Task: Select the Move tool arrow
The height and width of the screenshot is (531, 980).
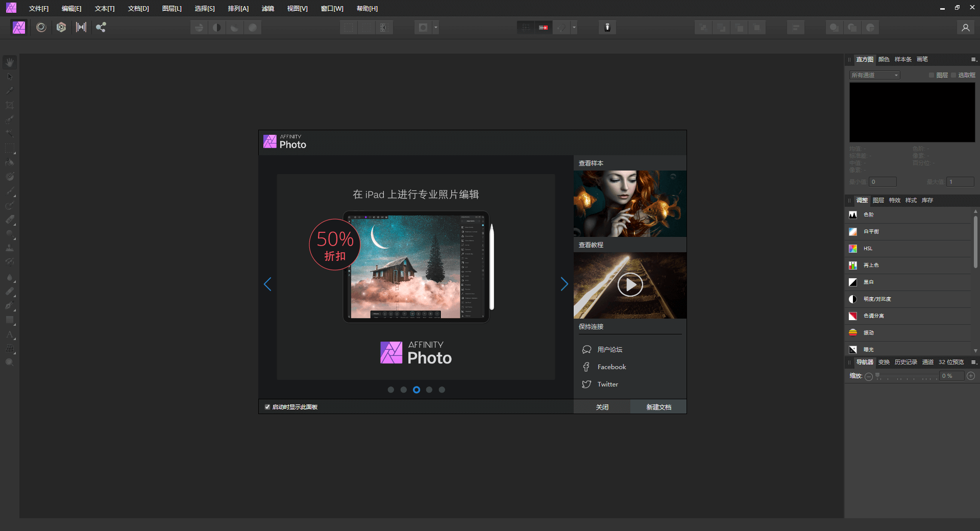Action: 10,77
